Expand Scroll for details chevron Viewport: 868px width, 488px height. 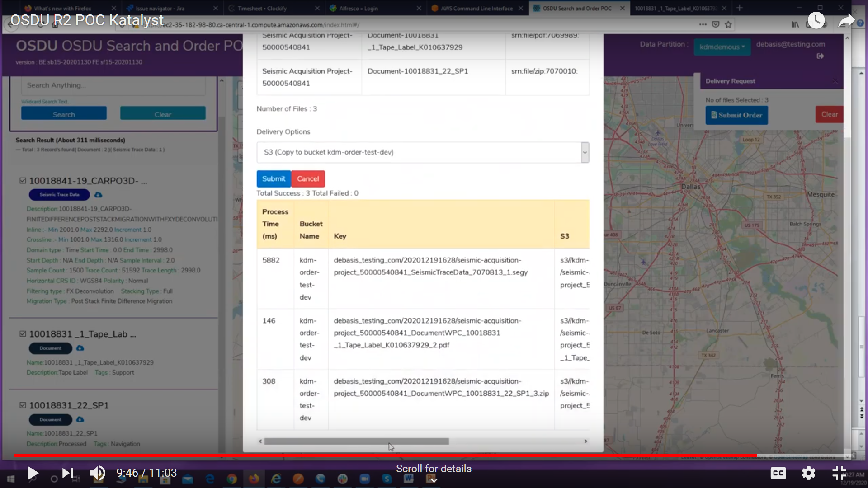point(434,480)
